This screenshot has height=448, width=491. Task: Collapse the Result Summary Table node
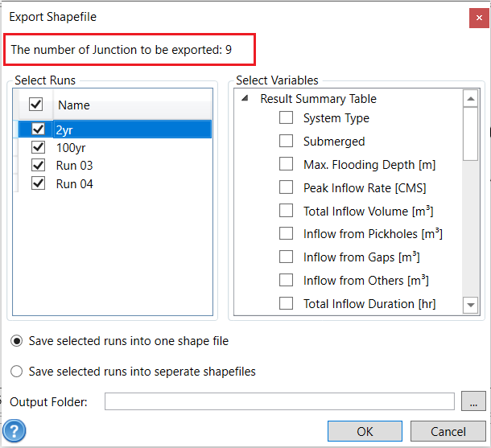(245, 99)
